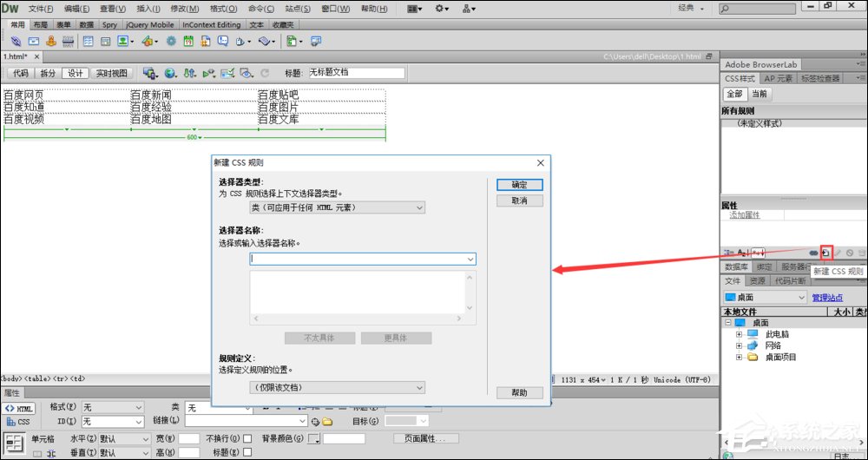The width and height of the screenshot is (868, 460).
Task: Open the Format dropdown in properties
Action: (x=113, y=407)
